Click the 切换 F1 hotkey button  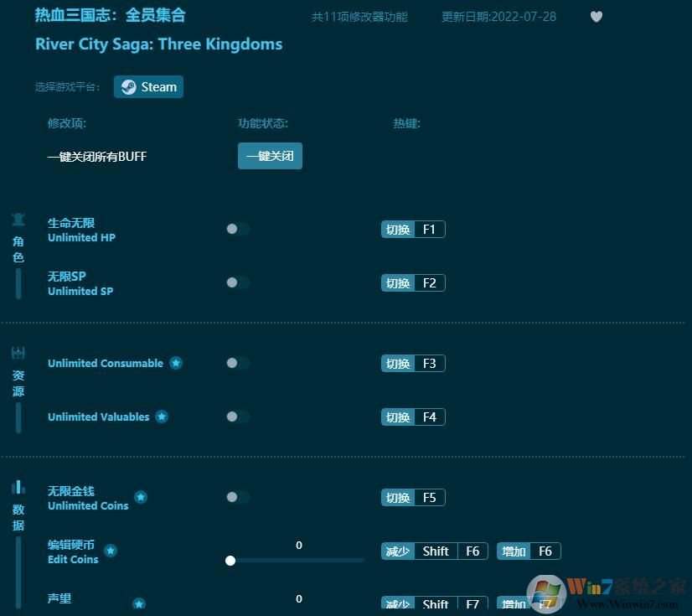(x=412, y=229)
